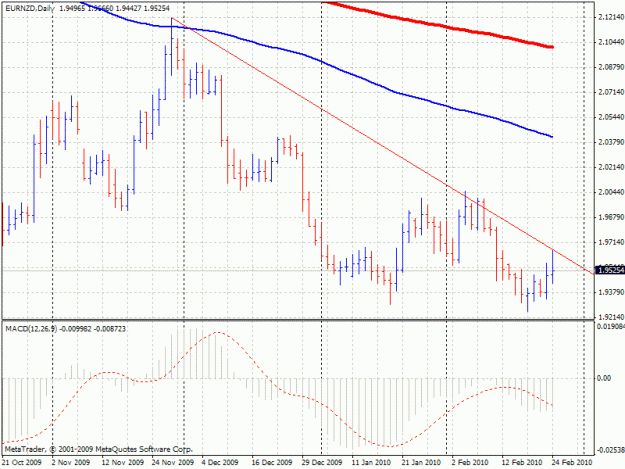Click the 24 Nov 2009 date label

coord(173,462)
